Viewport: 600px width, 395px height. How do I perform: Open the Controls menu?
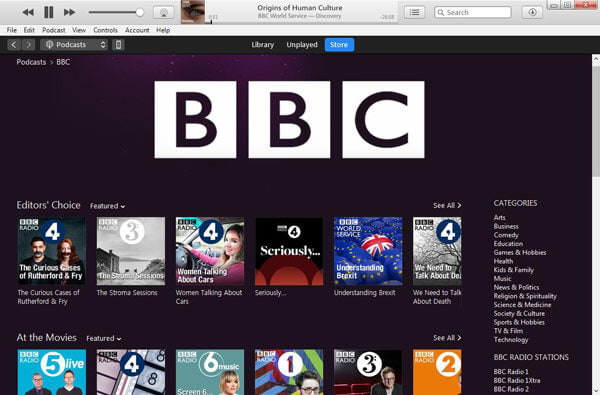click(x=105, y=30)
